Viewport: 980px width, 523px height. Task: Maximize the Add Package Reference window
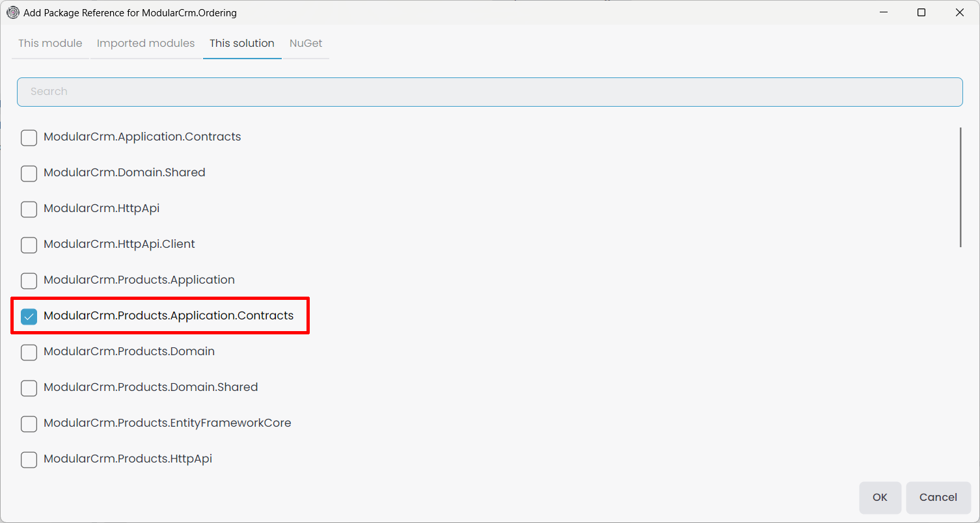(x=921, y=12)
